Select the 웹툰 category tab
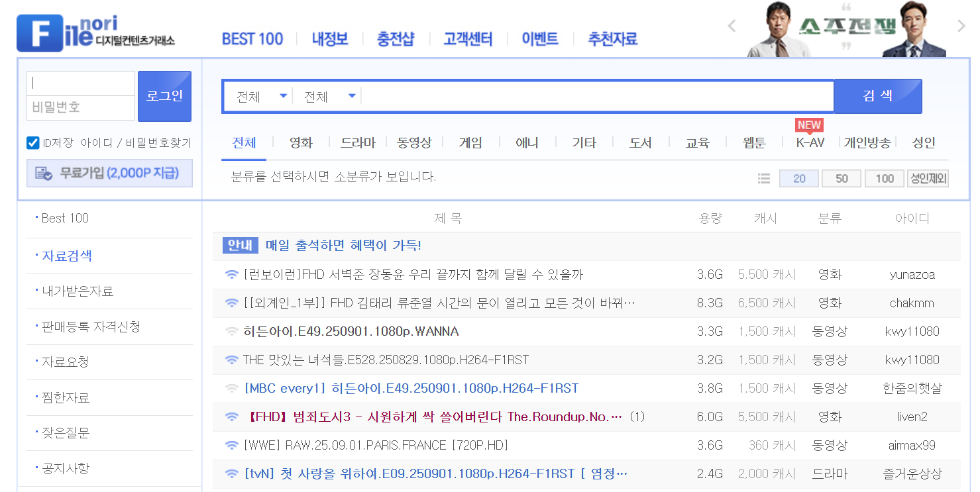The image size is (980, 492). click(x=754, y=143)
